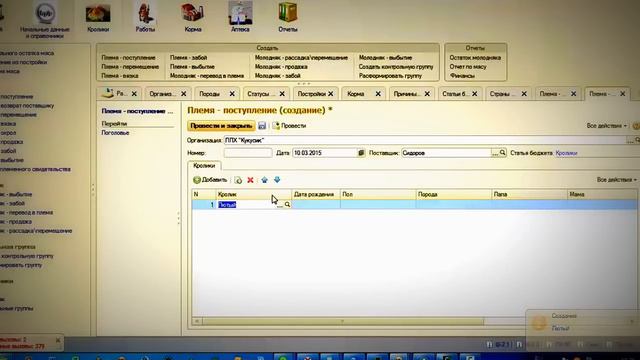Click into the Дата field showing 10.03.2015

coord(325,153)
